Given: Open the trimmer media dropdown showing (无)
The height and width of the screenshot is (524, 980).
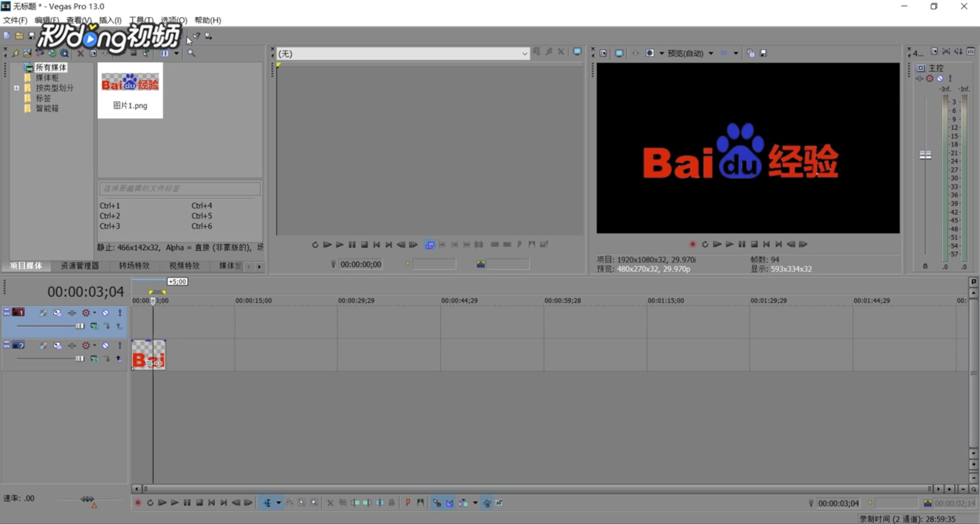Looking at the screenshot, I should 403,54.
